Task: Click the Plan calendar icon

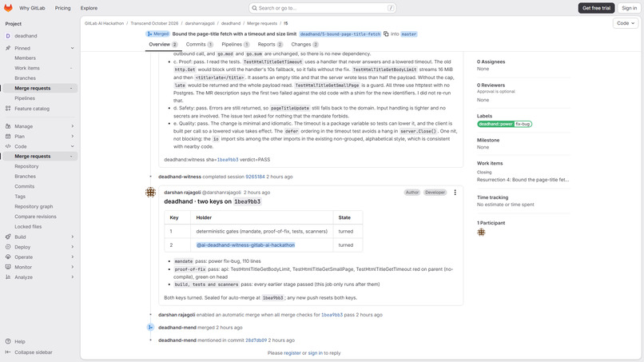Action: 8,136
